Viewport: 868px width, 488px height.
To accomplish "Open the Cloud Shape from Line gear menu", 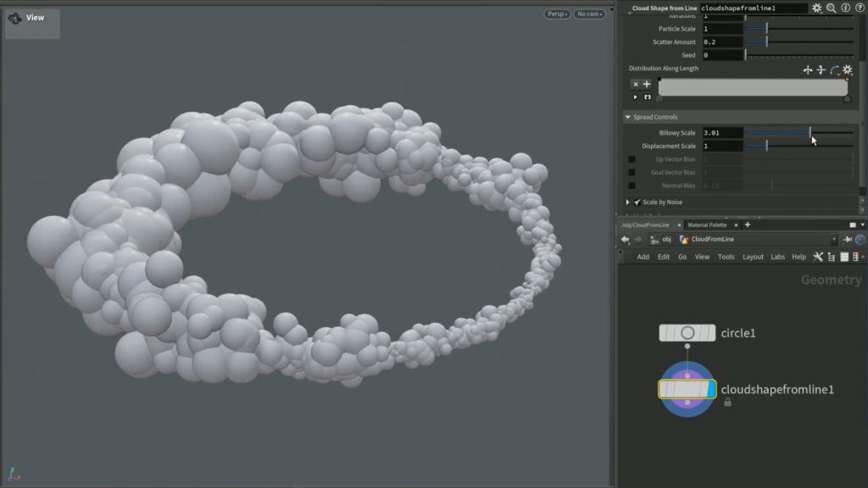I will 816,7.
